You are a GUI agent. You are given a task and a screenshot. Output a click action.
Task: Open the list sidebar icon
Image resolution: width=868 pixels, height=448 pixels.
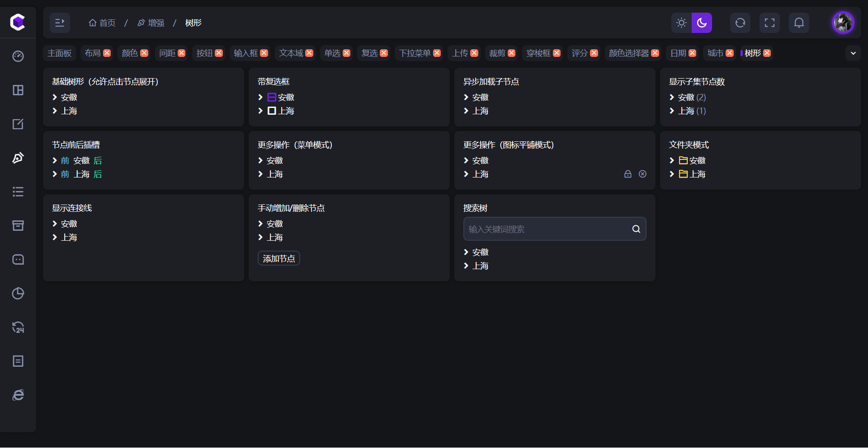(18, 191)
